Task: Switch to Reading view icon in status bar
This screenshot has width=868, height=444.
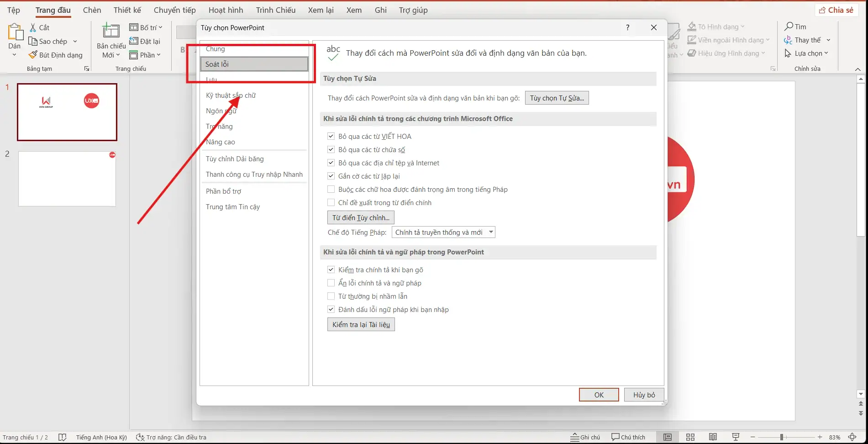Action: [713, 437]
